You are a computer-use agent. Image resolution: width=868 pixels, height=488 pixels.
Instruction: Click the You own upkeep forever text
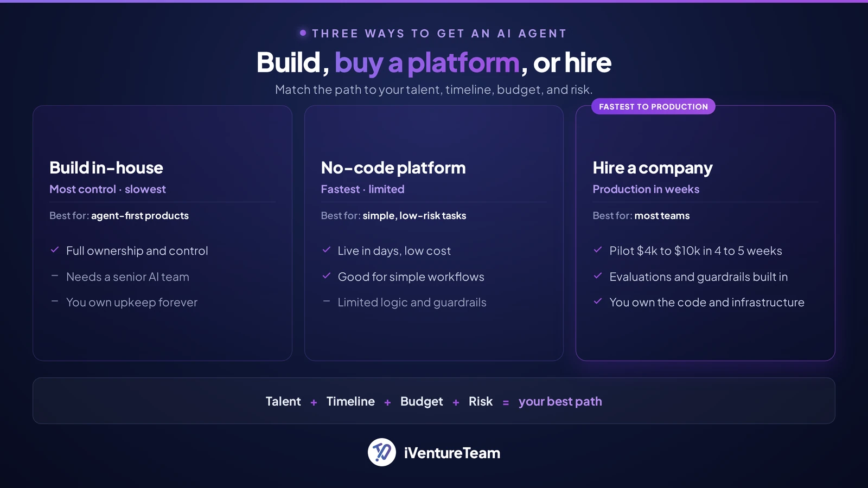pyautogui.click(x=132, y=302)
